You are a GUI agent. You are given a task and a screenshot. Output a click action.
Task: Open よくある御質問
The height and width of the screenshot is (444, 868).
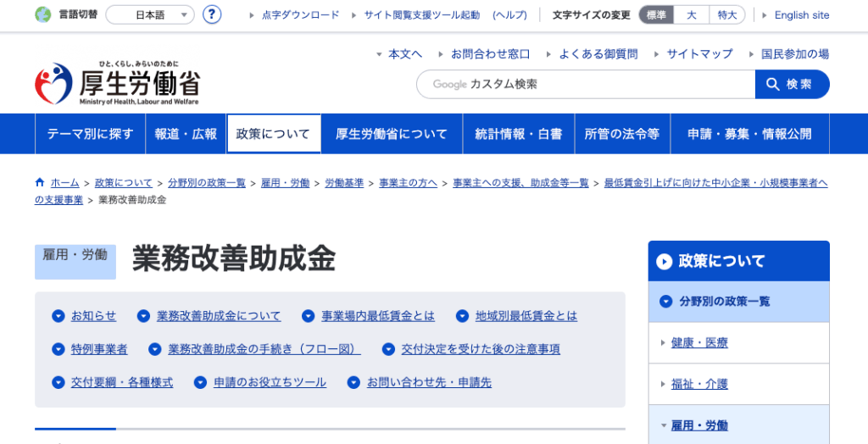(598, 54)
